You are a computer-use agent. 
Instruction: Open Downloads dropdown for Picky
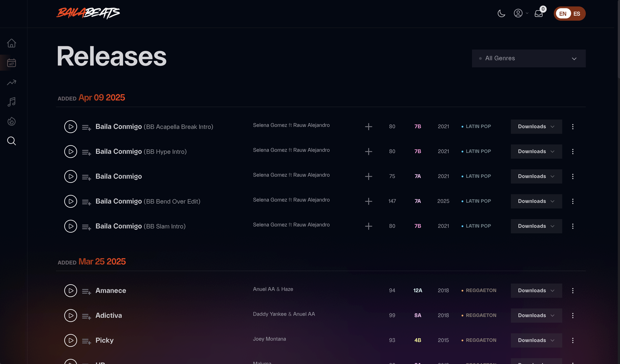pyautogui.click(x=536, y=340)
